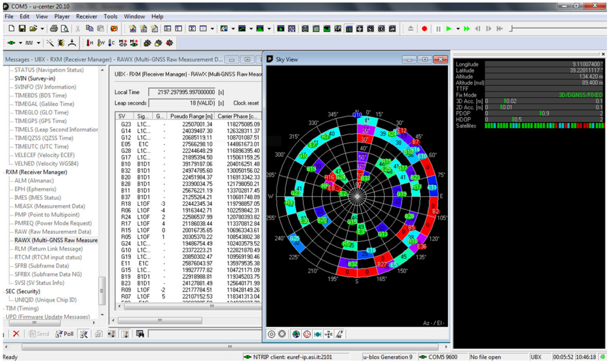Click the red Record button
The image size is (610, 364).
point(424,29)
